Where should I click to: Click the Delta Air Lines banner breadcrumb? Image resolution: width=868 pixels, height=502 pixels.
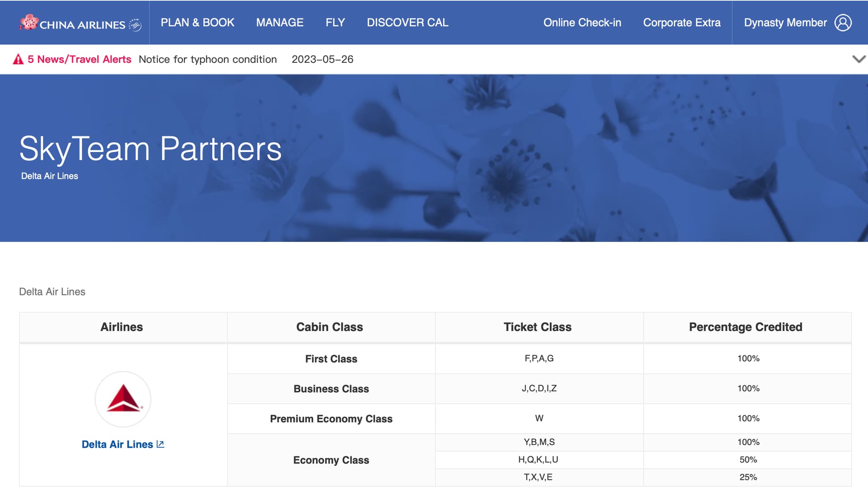coord(50,176)
